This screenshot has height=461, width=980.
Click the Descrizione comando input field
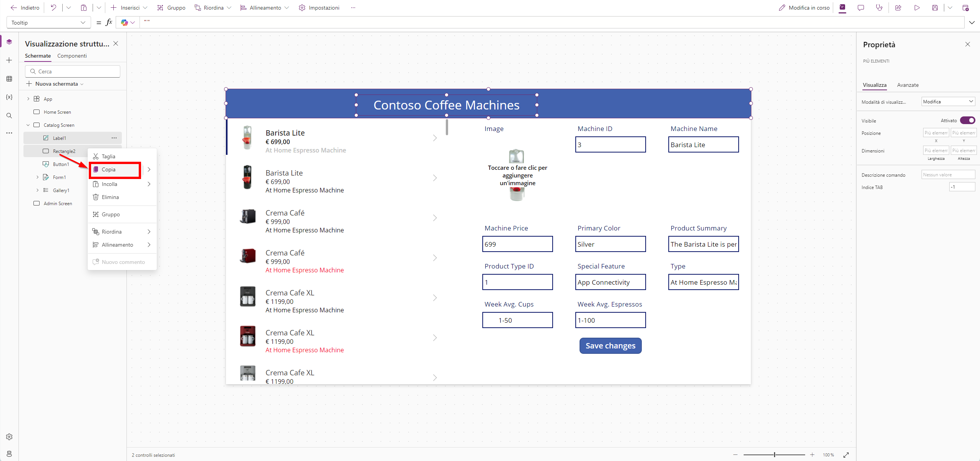(x=948, y=175)
